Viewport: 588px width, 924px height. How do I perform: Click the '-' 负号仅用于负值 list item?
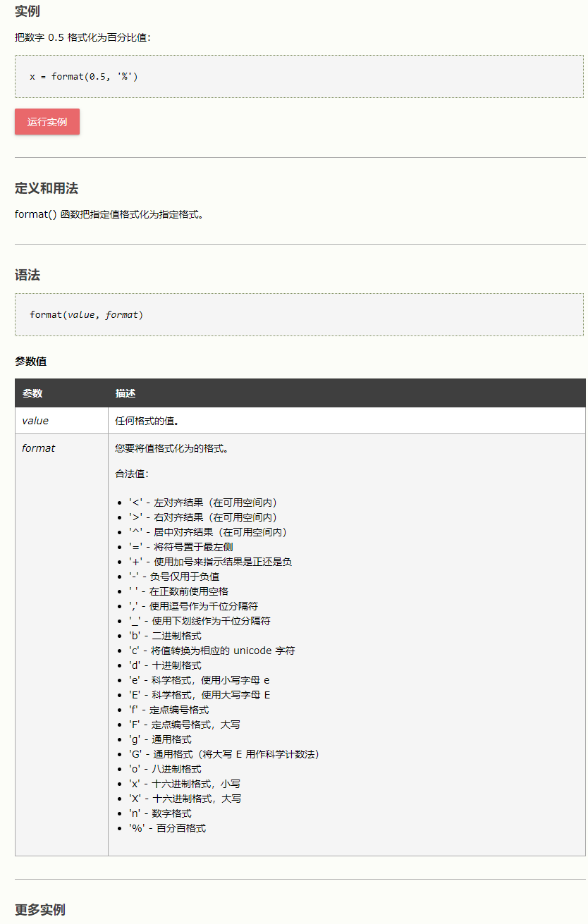pos(173,577)
